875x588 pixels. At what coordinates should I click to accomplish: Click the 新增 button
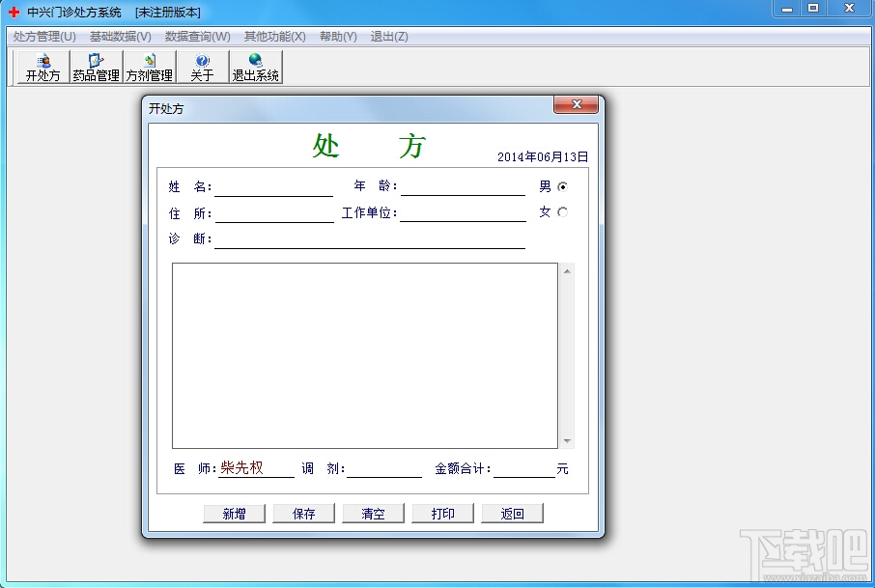coord(234,514)
